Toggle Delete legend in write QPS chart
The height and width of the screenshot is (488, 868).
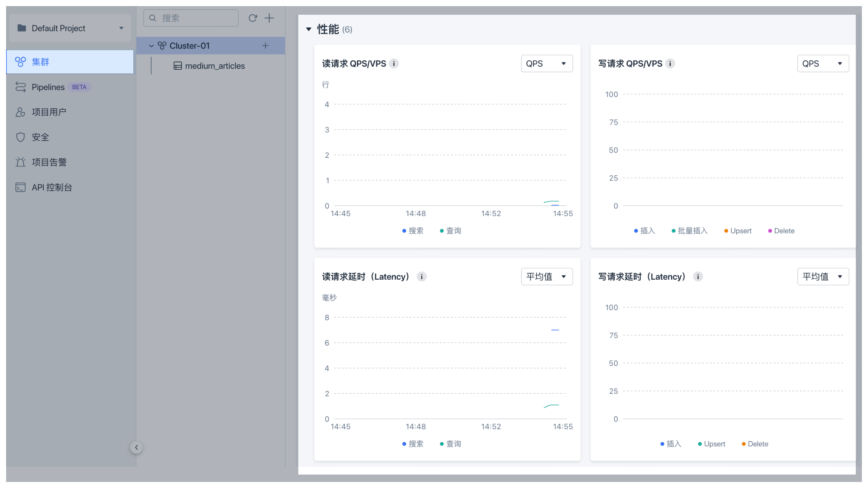tap(781, 231)
